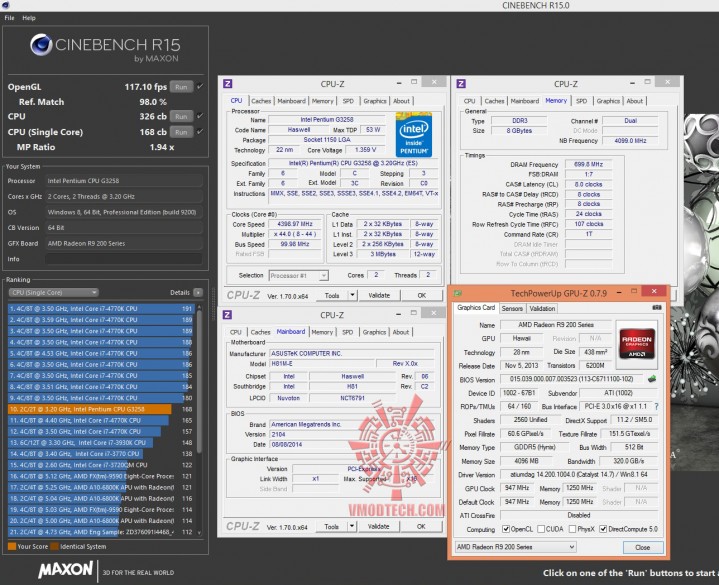Run the CPU Single Core benchmark

point(181,132)
